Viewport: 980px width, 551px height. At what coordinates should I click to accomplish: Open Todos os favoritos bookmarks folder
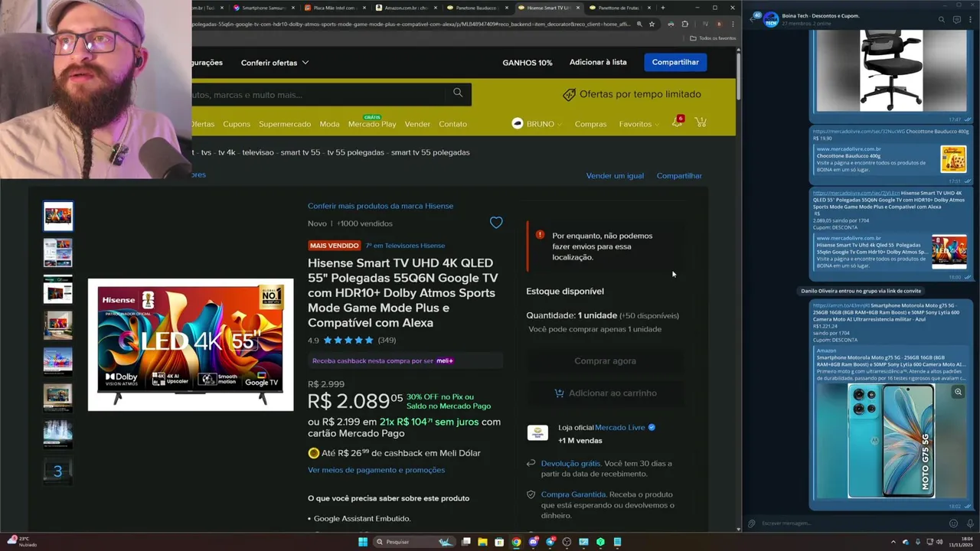tap(713, 37)
